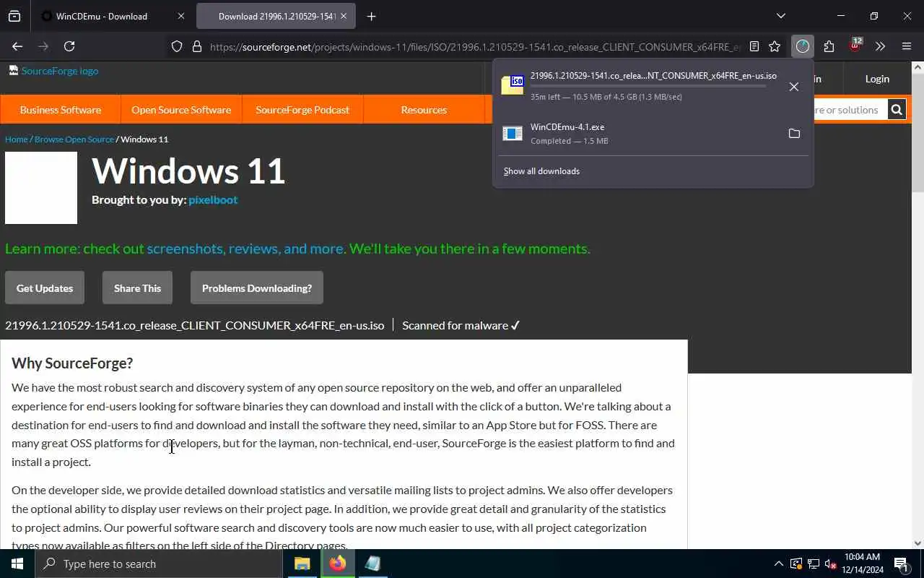Click Problems Downloading? button
Screen dimensions: 924x578
coord(257,288)
